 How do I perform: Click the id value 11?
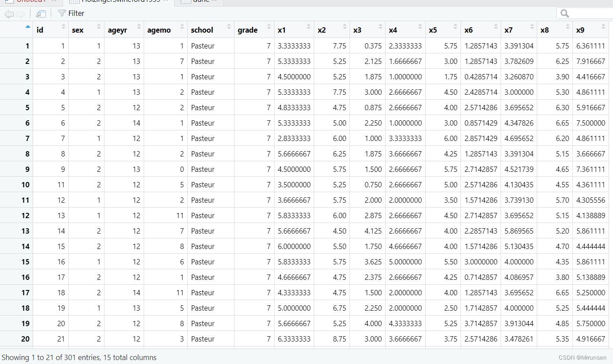tap(61, 185)
